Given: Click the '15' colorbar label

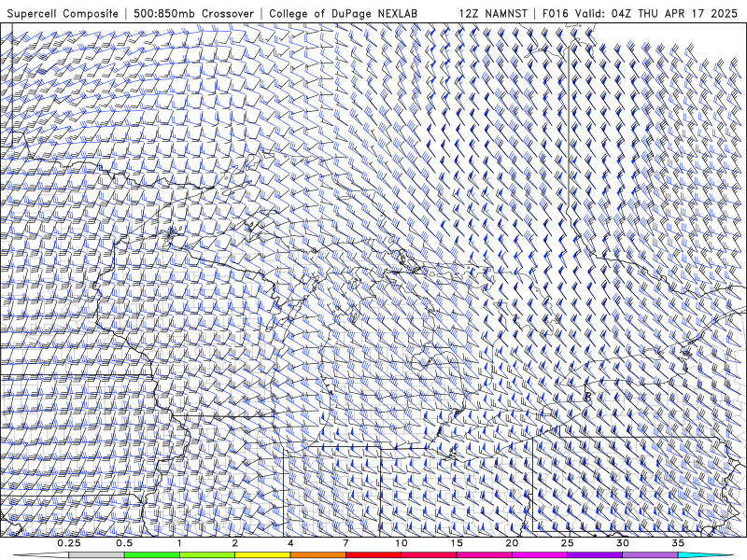Looking at the screenshot, I should (457, 543).
